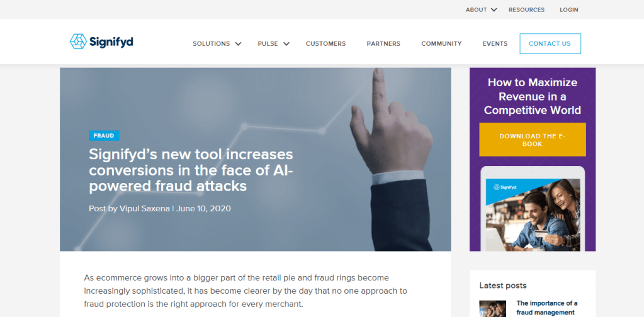This screenshot has width=644, height=317.
Task: Open the Customers menu item
Action: (325, 43)
